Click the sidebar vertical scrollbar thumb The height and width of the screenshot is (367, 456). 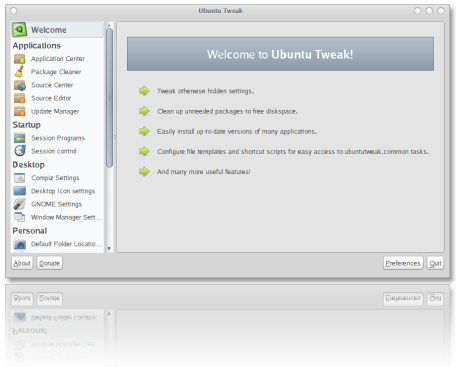click(x=109, y=98)
